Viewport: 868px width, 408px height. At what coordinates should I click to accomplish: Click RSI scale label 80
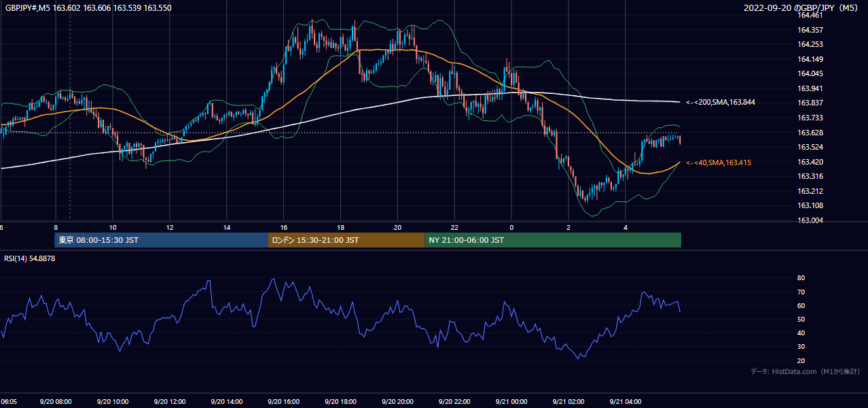pyautogui.click(x=801, y=278)
